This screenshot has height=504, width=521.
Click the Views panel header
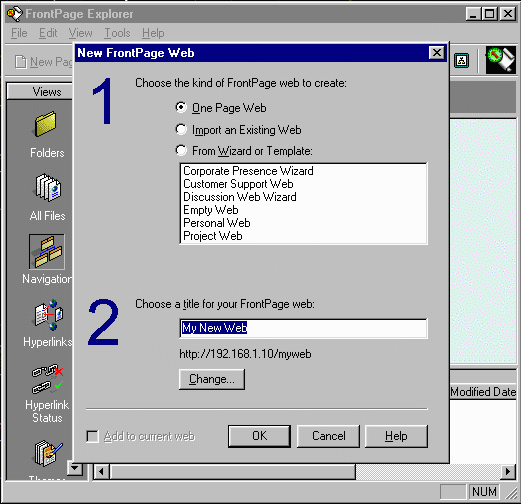pyautogui.click(x=40, y=91)
